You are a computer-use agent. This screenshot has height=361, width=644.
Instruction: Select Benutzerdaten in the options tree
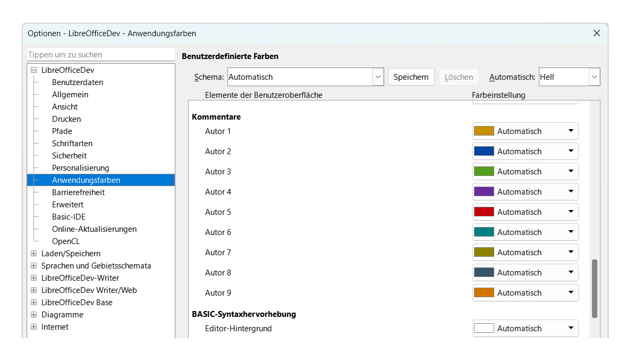click(x=78, y=82)
